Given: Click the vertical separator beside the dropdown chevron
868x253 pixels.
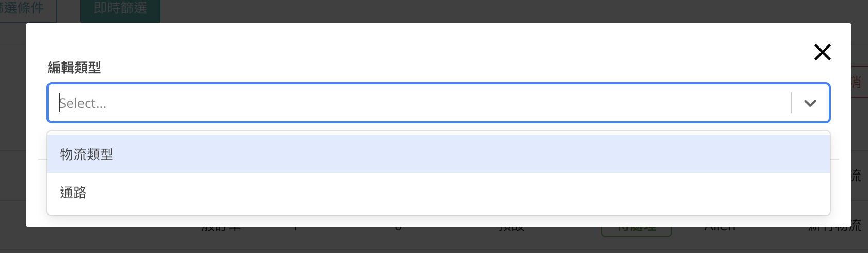Looking at the screenshot, I should (791, 103).
